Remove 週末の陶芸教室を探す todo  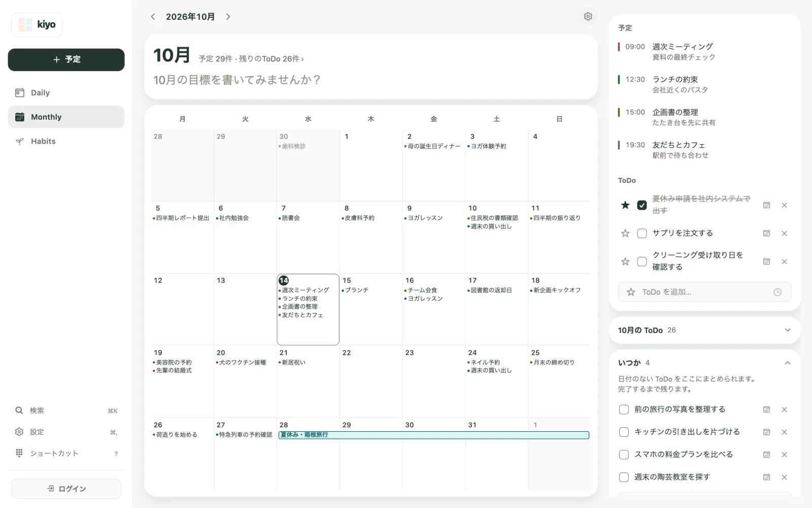(784, 477)
